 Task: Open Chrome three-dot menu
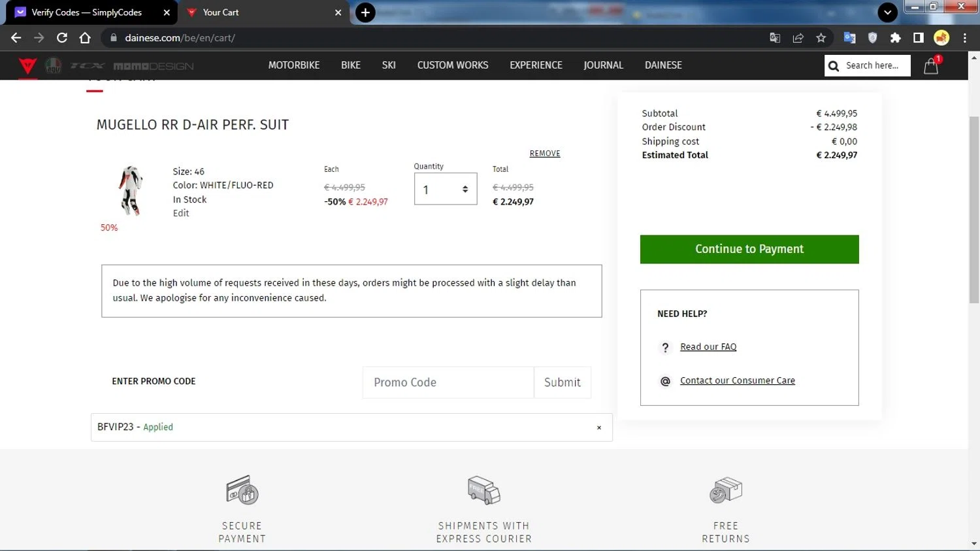coord(965,38)
